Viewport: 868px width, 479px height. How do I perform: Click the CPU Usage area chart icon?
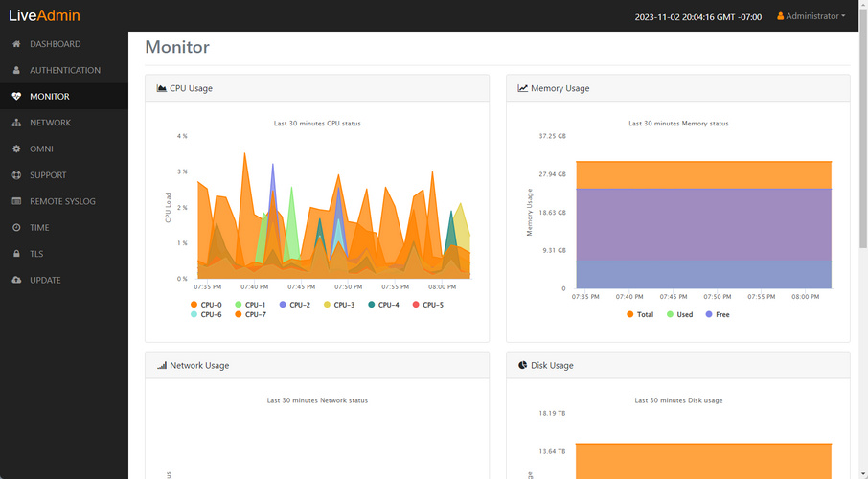coord(162,88)
